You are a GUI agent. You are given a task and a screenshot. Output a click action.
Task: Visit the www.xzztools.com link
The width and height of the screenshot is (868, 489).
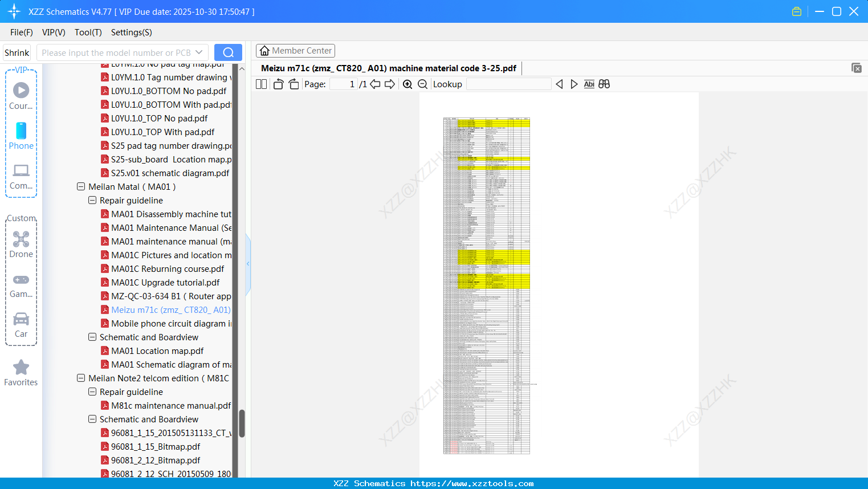(x=472, y=483)
